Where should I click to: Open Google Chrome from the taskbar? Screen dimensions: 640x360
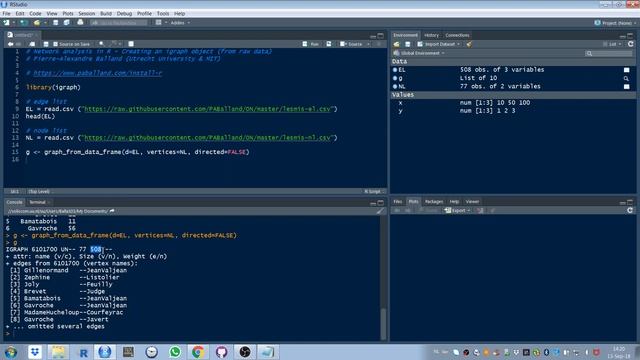198,352
